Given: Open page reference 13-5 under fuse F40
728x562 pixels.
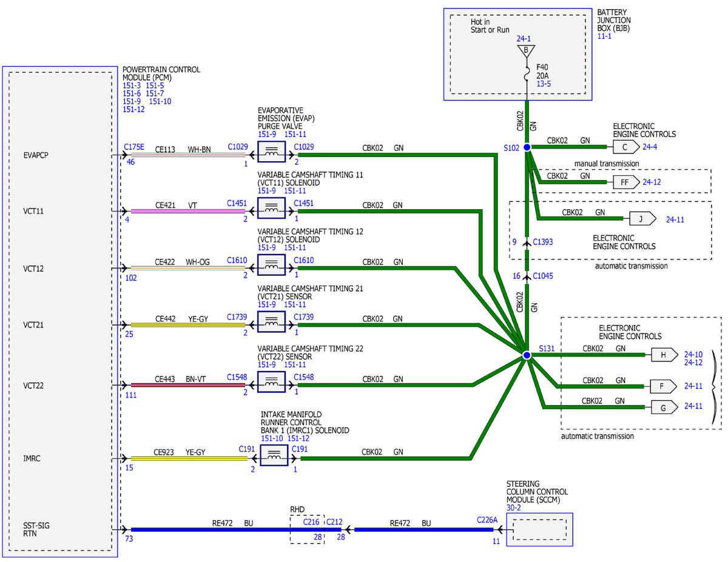Looking at the screenshot, I should [542, 84].
